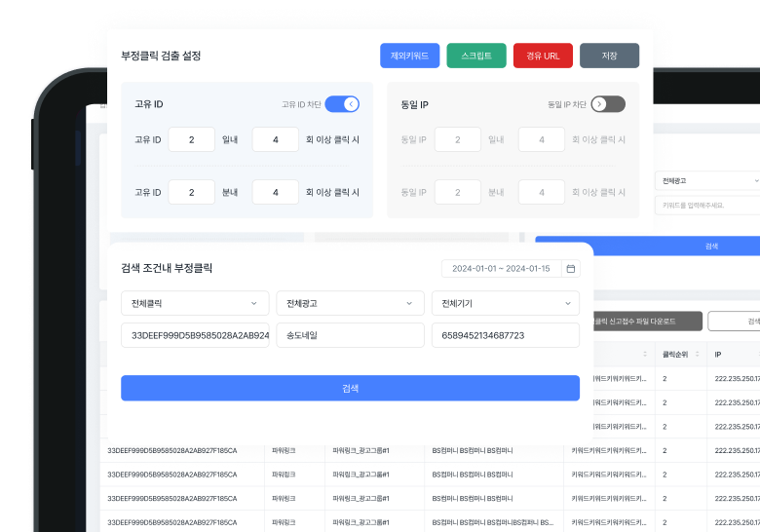Toggle off the 고유 ID 차단 switch

[x=342, y=104]
